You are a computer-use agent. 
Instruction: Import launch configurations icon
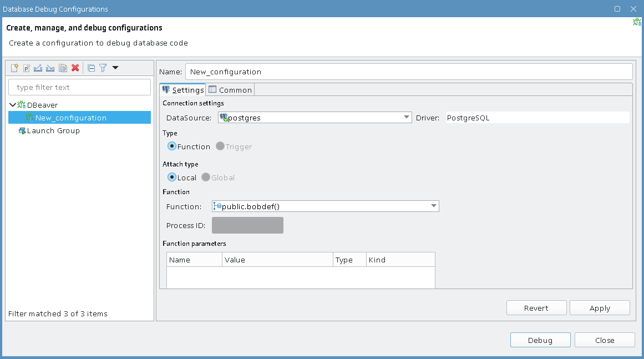click(50, 68)
